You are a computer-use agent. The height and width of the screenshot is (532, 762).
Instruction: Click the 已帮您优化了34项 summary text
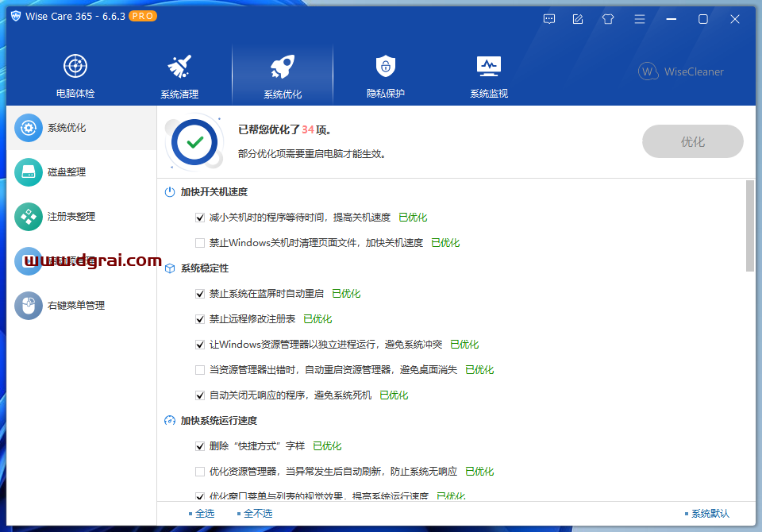[285, 130]
